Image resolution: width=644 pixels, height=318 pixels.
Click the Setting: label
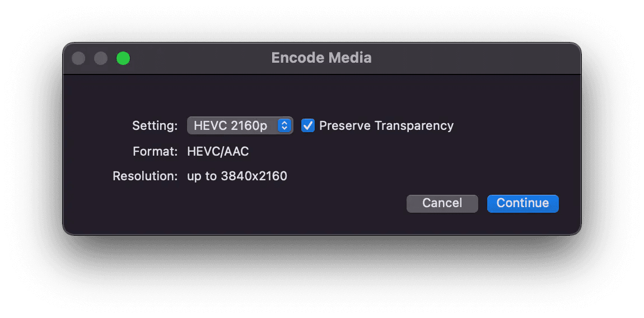[x=155, y=125]
